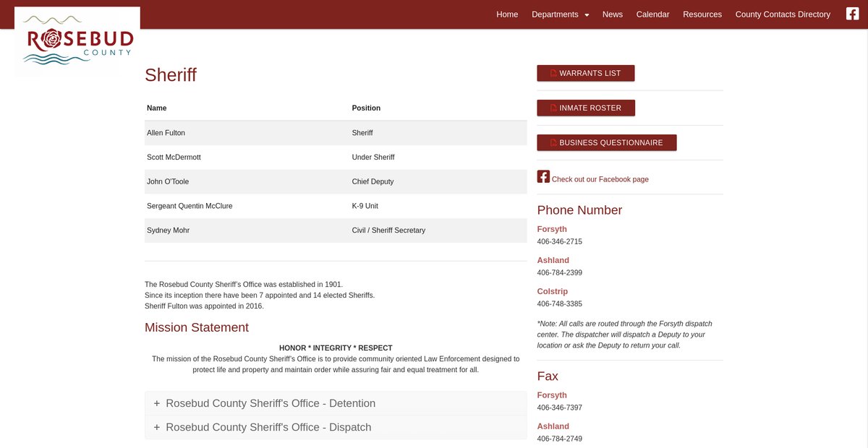Open County Contacts Directory
Image resolution: width=868 pixels, height=448 pixels.
pos(783,14)
